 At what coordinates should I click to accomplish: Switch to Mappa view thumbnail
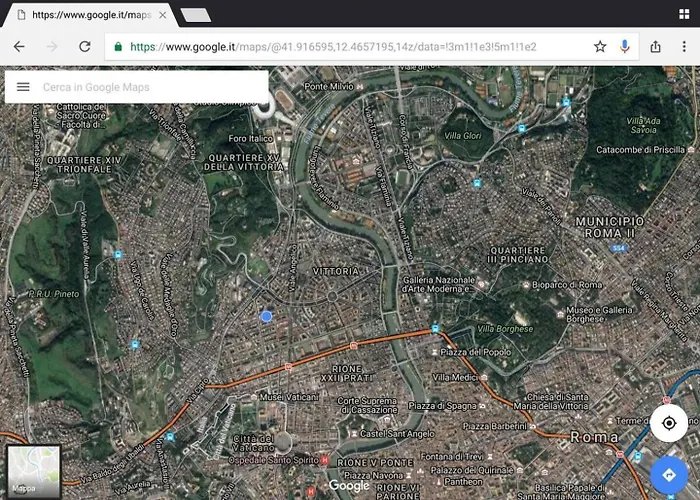(x=33, y=471)
